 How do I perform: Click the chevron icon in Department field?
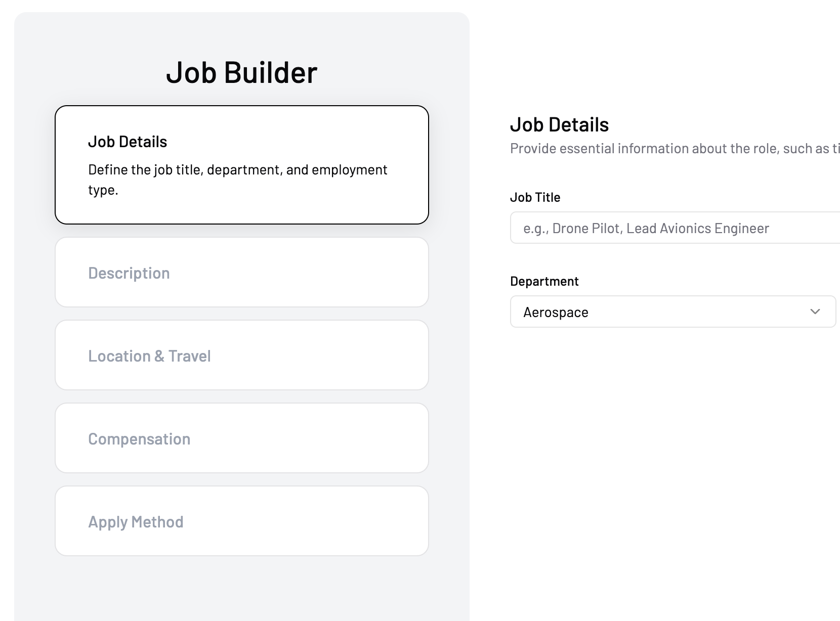[x=815, y=312]
